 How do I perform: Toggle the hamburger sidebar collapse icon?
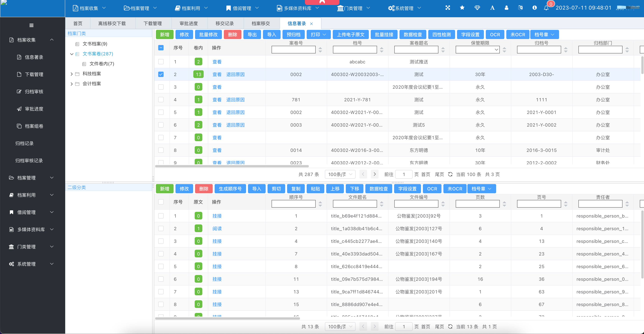(x=31, y=25)
